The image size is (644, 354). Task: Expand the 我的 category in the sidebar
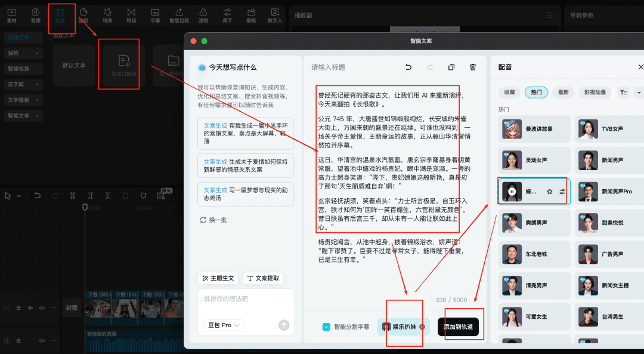point(21,53)
